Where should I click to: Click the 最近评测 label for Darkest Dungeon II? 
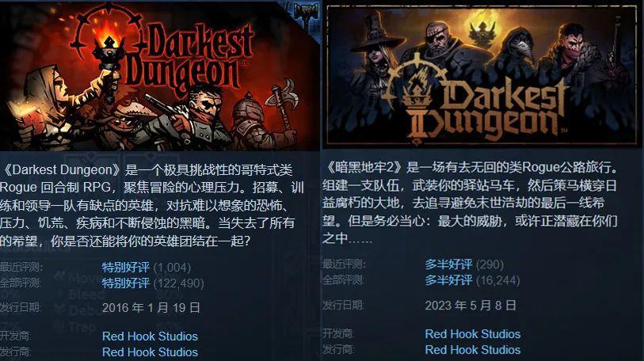[x=344, y=264]
